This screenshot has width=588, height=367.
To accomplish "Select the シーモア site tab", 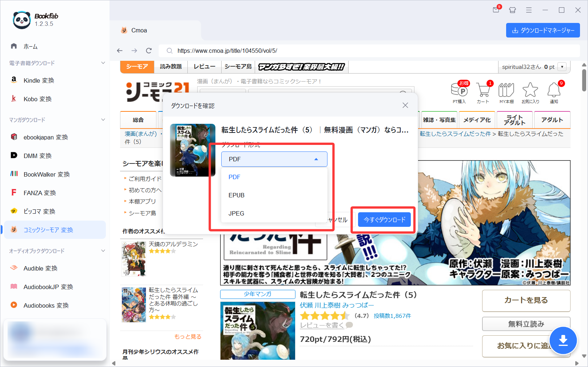I will point(137,67).
